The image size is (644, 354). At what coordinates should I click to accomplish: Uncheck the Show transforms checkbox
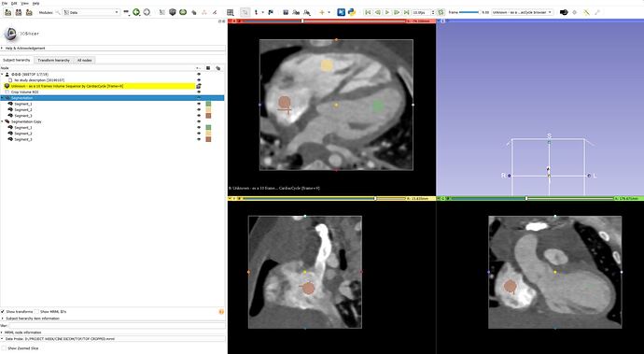pyautogui.click(x=3, y=312)
